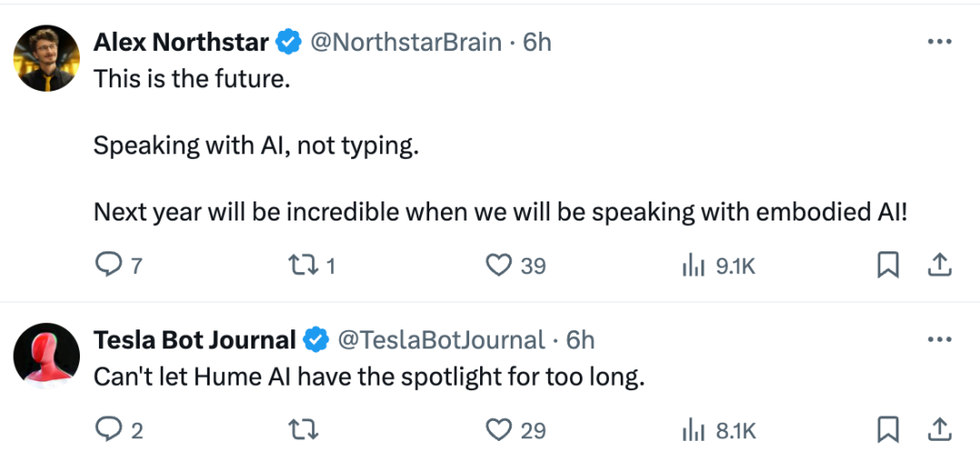Open Tesla Bot Journal tweet's 6h timestamp
Viewport: 980px width, 461px height.
pos(580,339)
